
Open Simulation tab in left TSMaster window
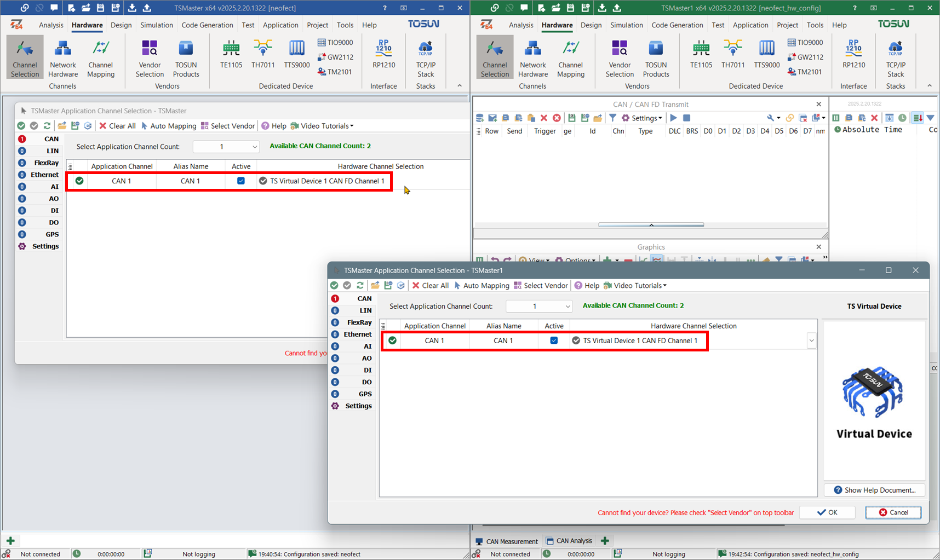[157, 25]
